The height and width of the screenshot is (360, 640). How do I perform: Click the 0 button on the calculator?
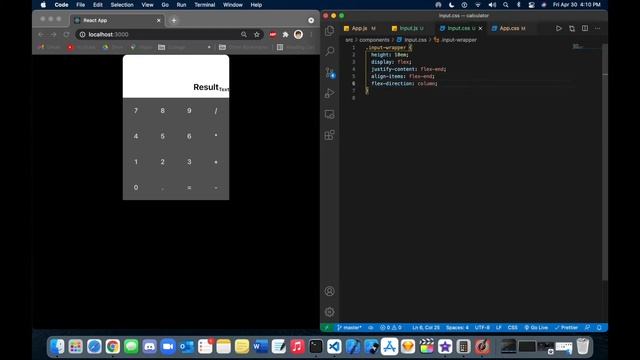[x=136, y=187]
